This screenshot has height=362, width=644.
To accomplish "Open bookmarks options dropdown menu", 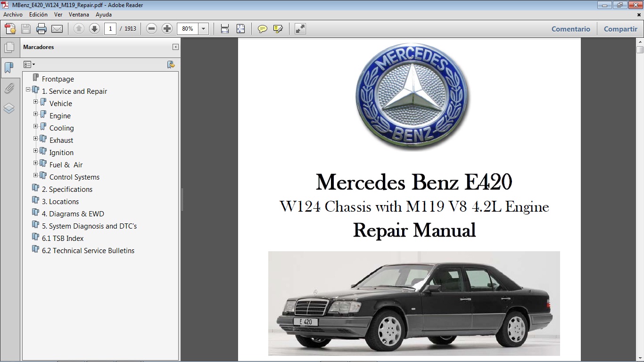I will 29,65.
